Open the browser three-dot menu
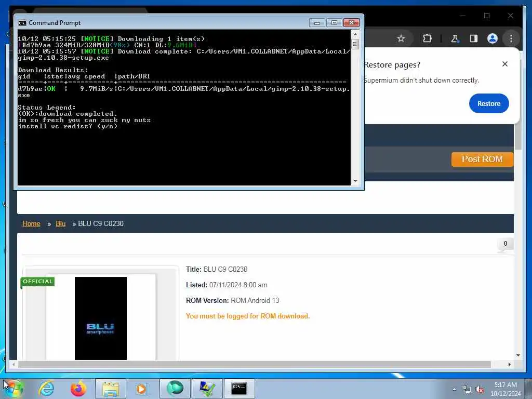The height and width of the screenshot is (399, 532). coord(511,38)
